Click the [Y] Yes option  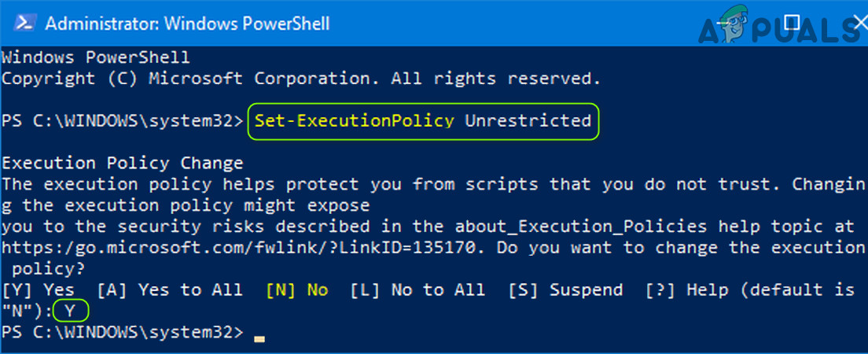coord(39,290)
